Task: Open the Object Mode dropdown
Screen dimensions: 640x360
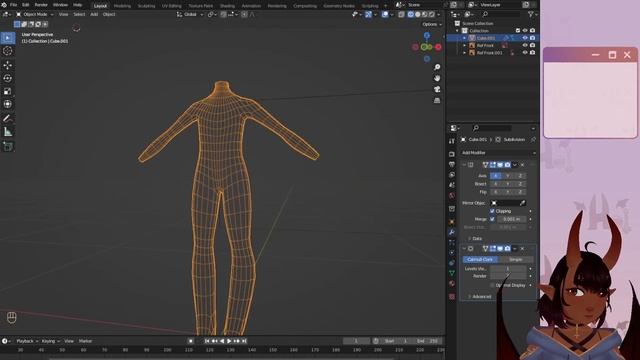Action: click(35, 14)
